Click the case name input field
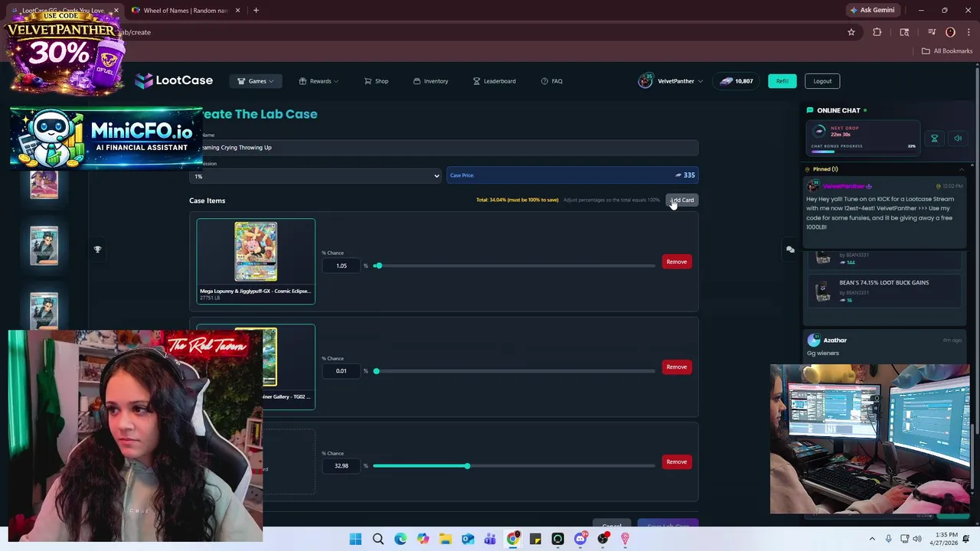 [444, 148]
